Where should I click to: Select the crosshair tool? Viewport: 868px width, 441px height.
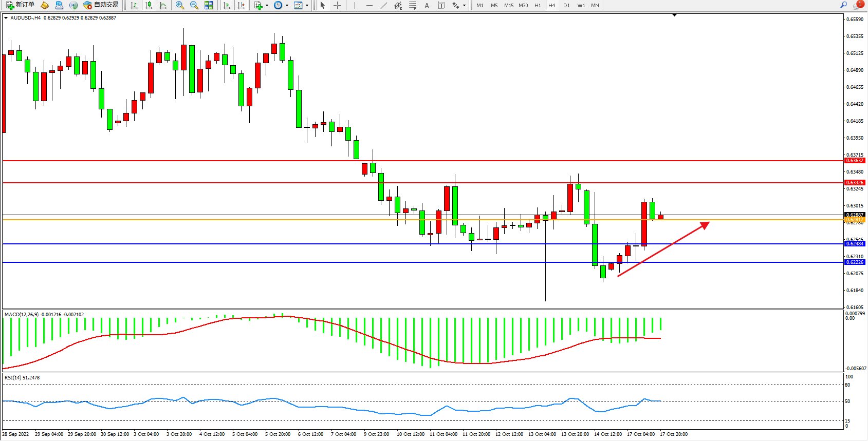tap(337, 5)
